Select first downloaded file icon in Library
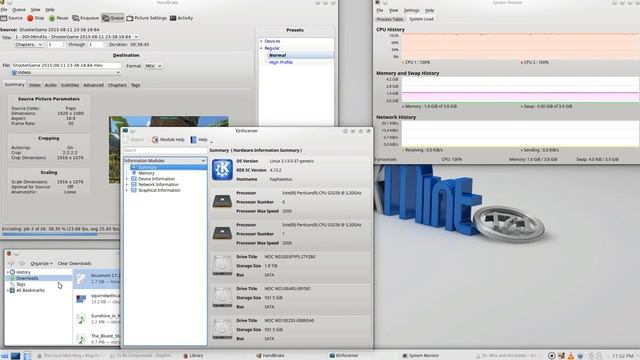 (81, 279)
